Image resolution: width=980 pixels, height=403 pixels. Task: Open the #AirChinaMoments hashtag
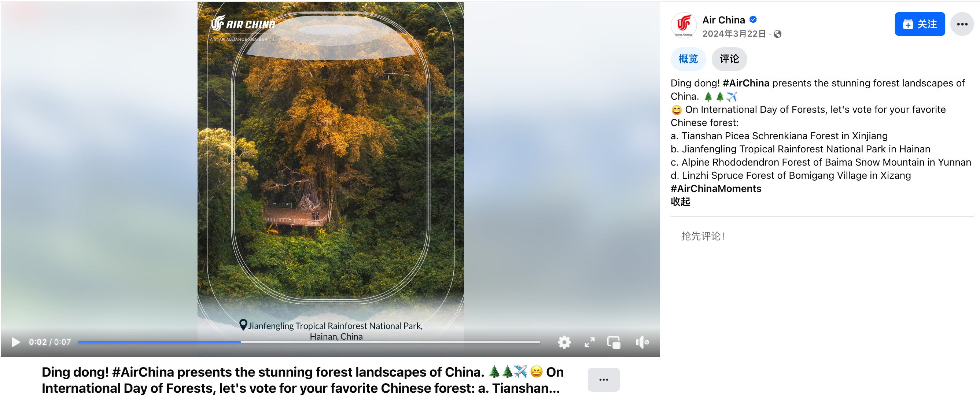pyautogui.click(x=716, y=189)
